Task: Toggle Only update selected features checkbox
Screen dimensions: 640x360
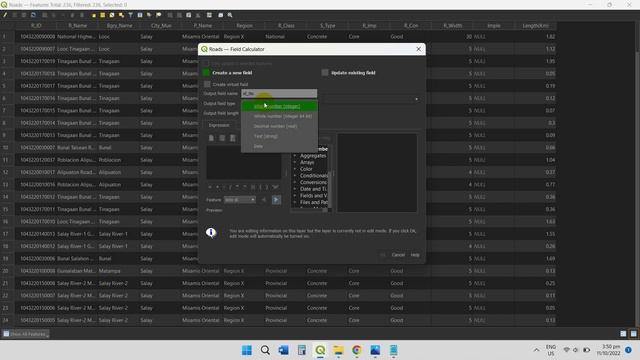Action: pyautogui.click(x=206, y=63)
